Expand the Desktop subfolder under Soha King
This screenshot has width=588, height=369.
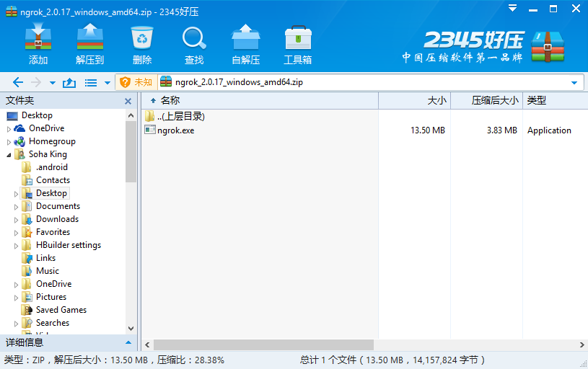[x=16, y=194]
